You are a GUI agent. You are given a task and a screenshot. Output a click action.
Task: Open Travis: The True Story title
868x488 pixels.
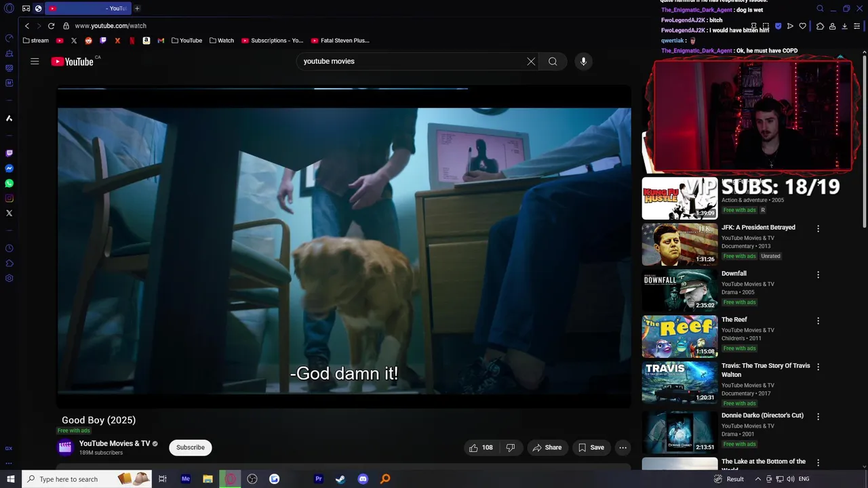[x=766, y=370]
